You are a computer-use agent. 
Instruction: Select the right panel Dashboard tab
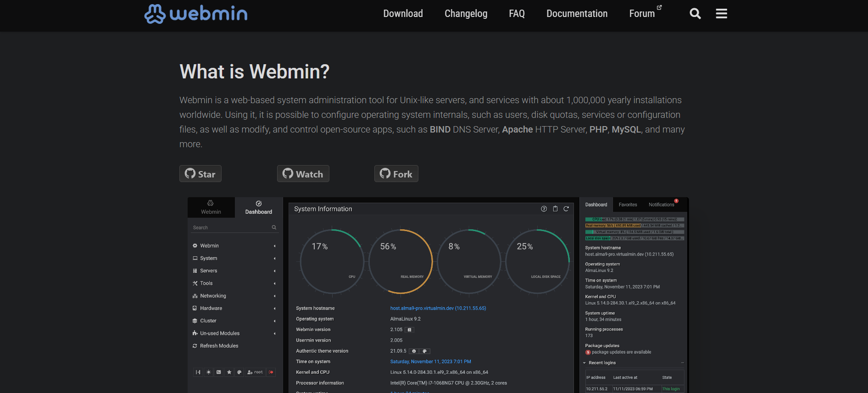click(x=596, y=205)
